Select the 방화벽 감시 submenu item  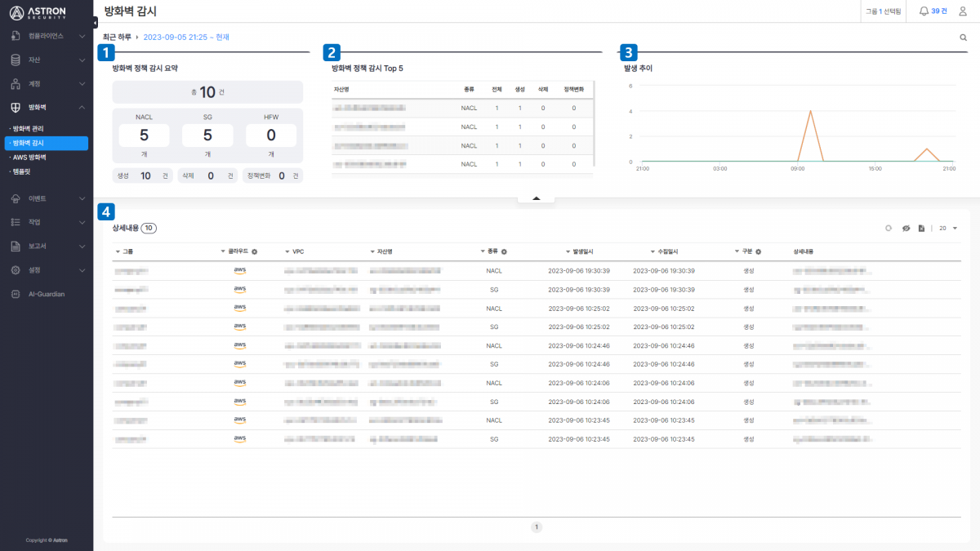tap(47, 143)
